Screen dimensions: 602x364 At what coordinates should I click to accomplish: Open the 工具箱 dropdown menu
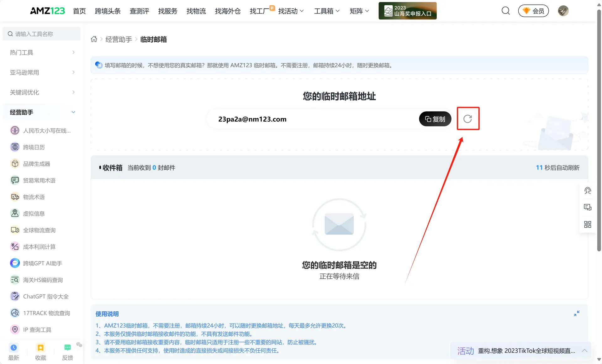click(x=327, y=11)
